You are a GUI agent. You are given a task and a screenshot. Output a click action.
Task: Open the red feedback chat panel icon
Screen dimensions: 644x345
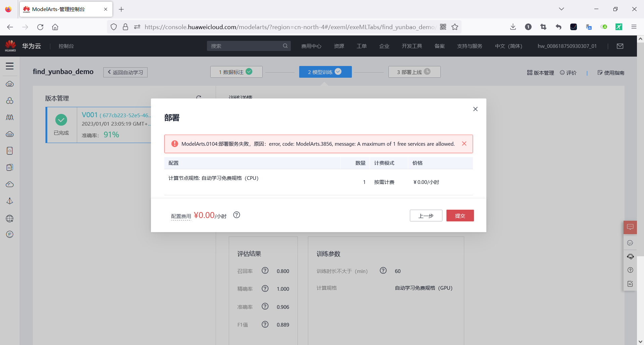(x=631, y=227)
